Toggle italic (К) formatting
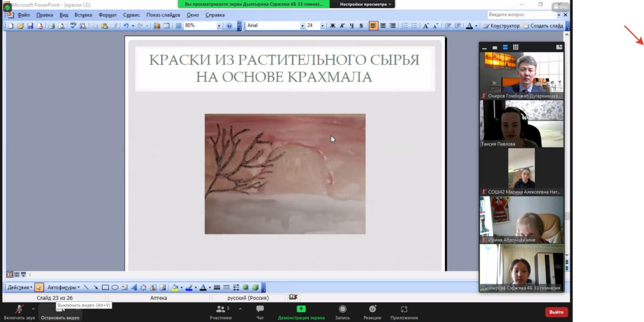Screen dimensions: 644x322 coord(342,26)
